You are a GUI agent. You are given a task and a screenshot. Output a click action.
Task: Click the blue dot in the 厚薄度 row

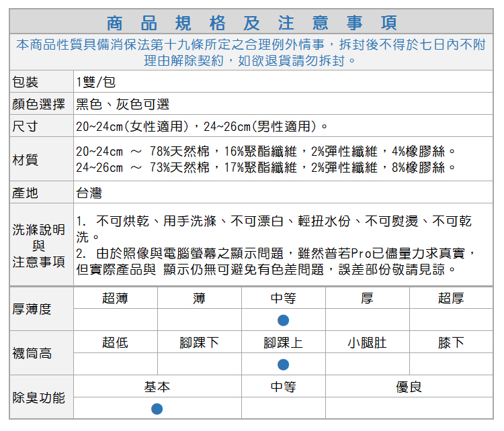point(284,320)
